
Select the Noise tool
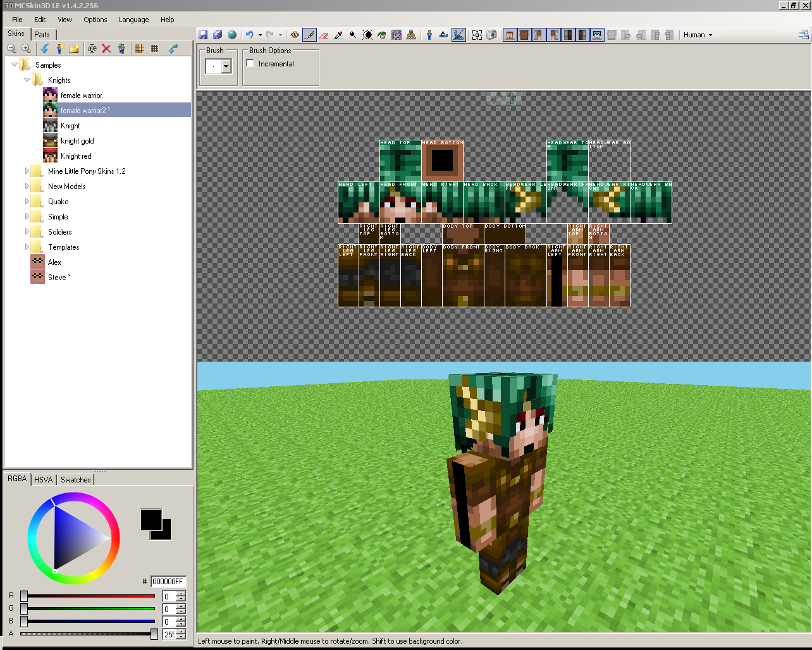(x=397, y=35)
